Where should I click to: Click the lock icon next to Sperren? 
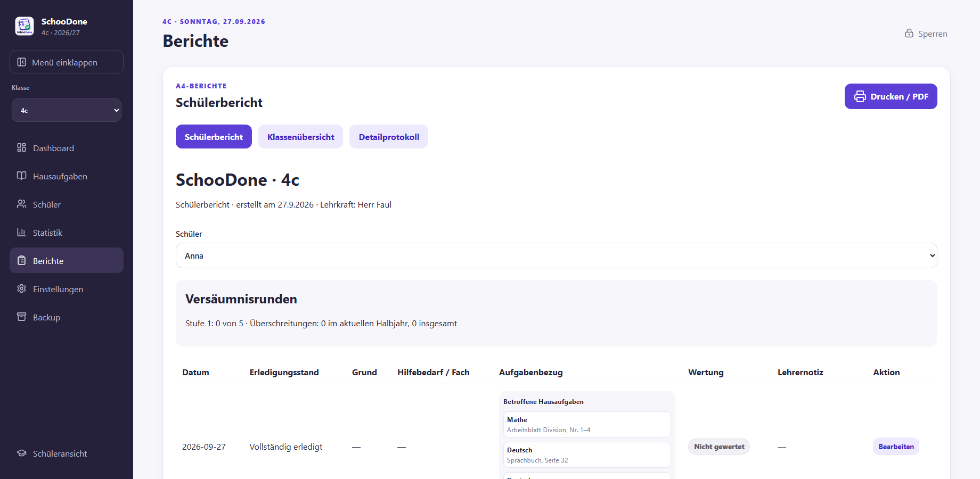(x=909, y=33)
